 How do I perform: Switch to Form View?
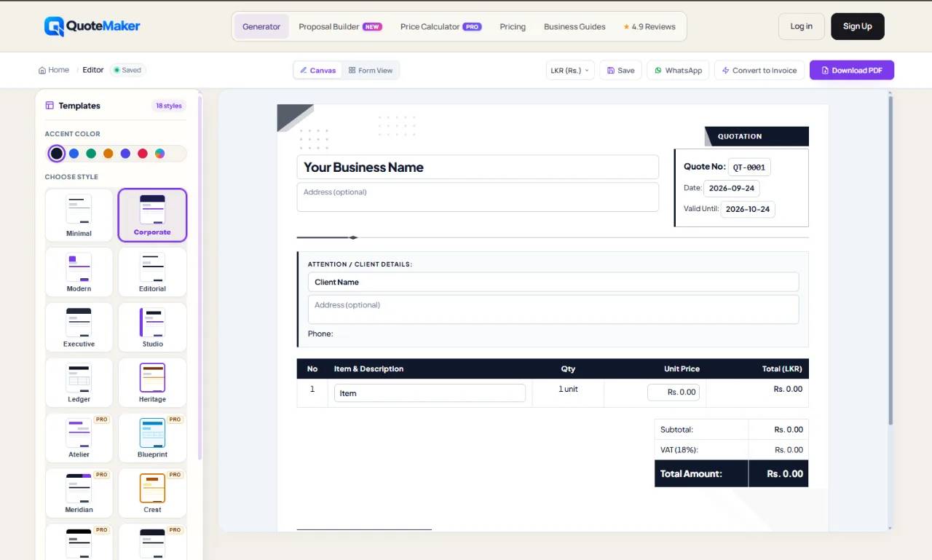pyautogui.click(x=370, y=70)
